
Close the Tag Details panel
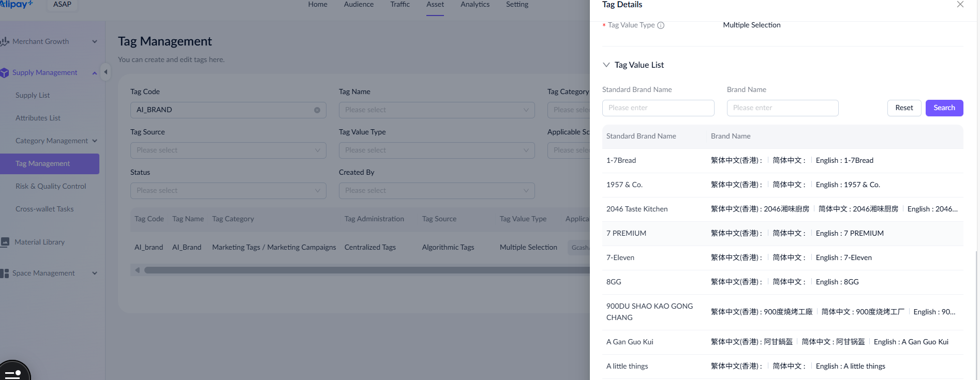[x=960, y=5]
